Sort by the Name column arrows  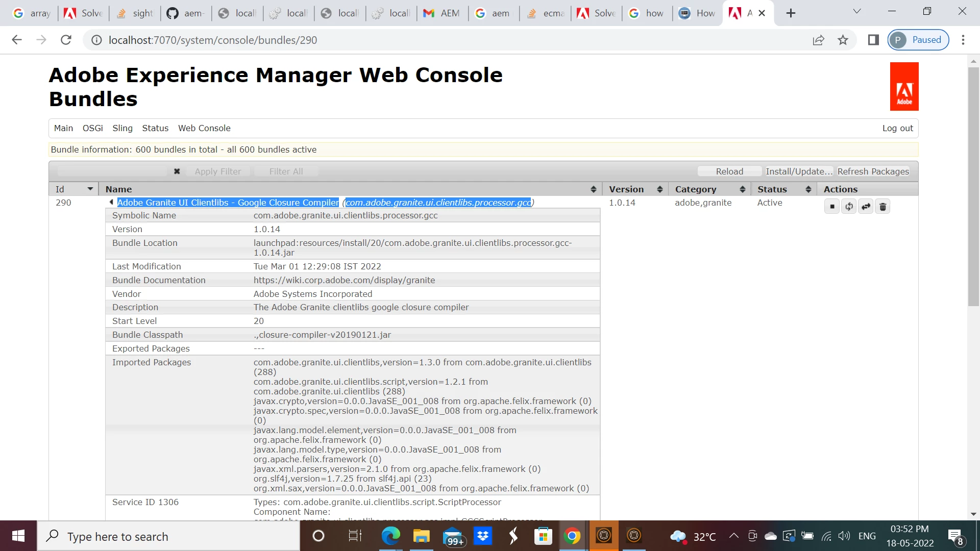[593, 189]
